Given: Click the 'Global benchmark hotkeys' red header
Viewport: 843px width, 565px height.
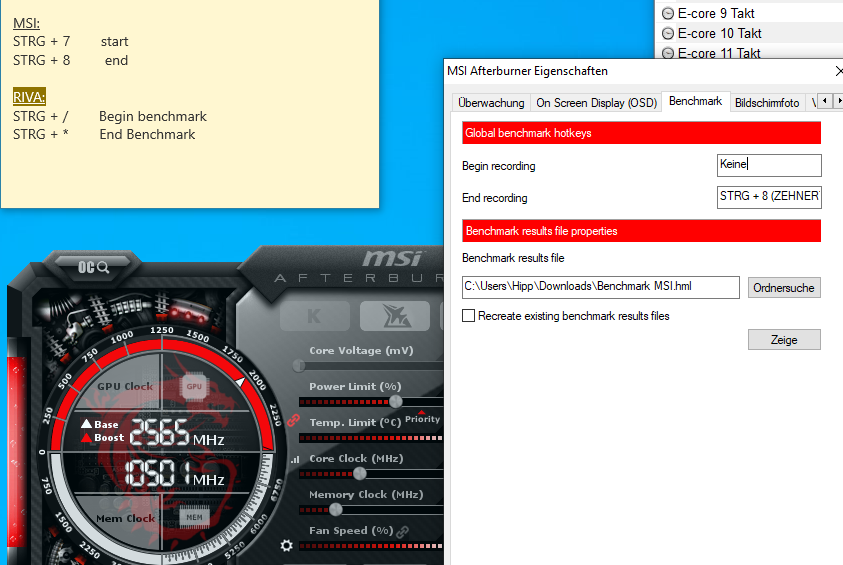Looking at the screenshot, I should 641,133.
